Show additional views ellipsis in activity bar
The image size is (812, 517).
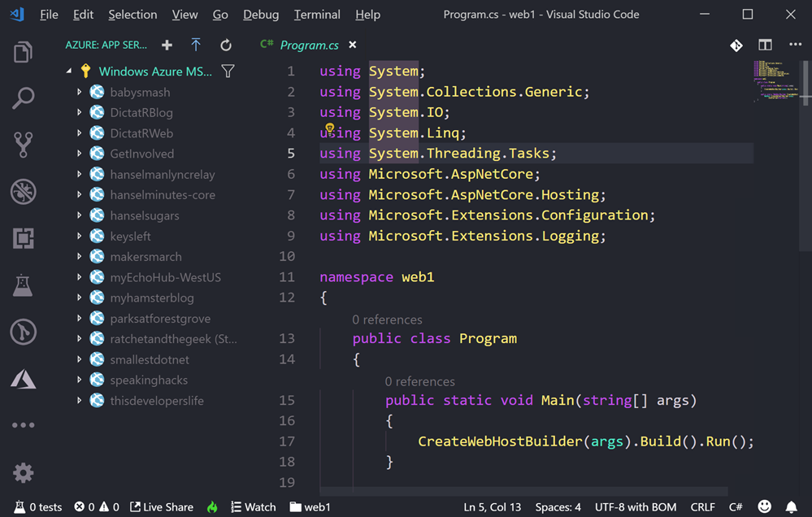coord(23,425)
